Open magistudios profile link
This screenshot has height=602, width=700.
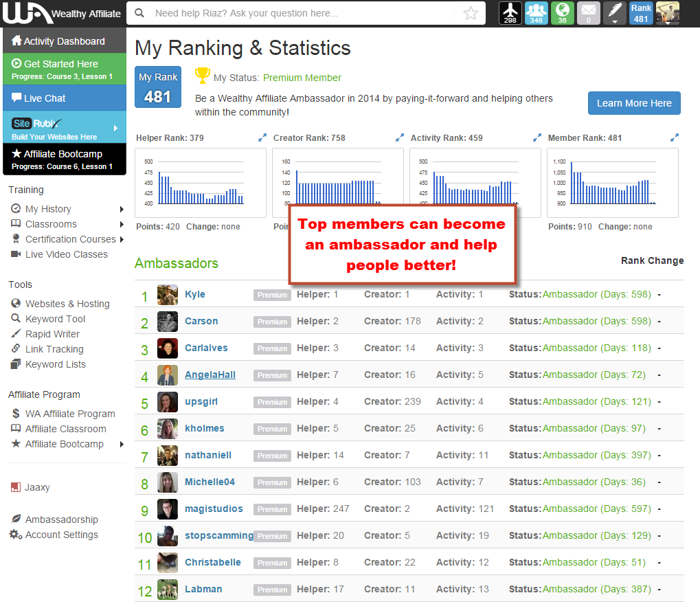pos(214,509)
